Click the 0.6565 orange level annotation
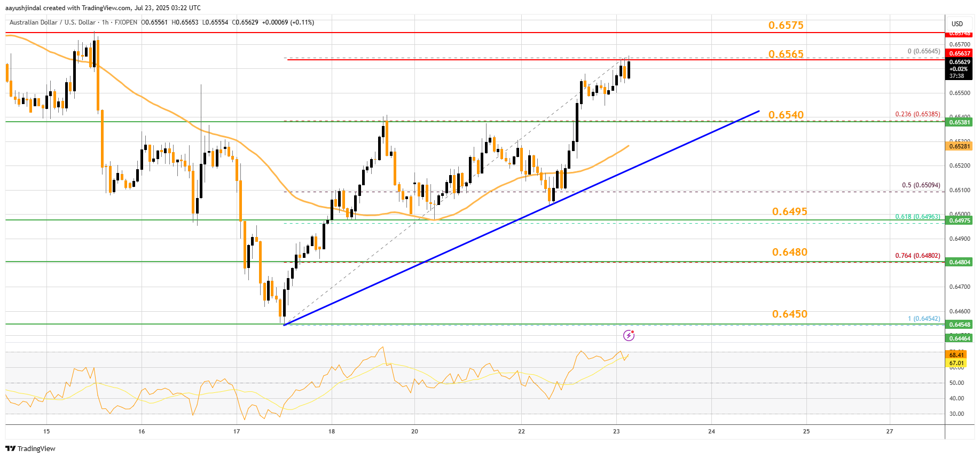The width and height of the screenshot is (980, 458). pos(786,54)
